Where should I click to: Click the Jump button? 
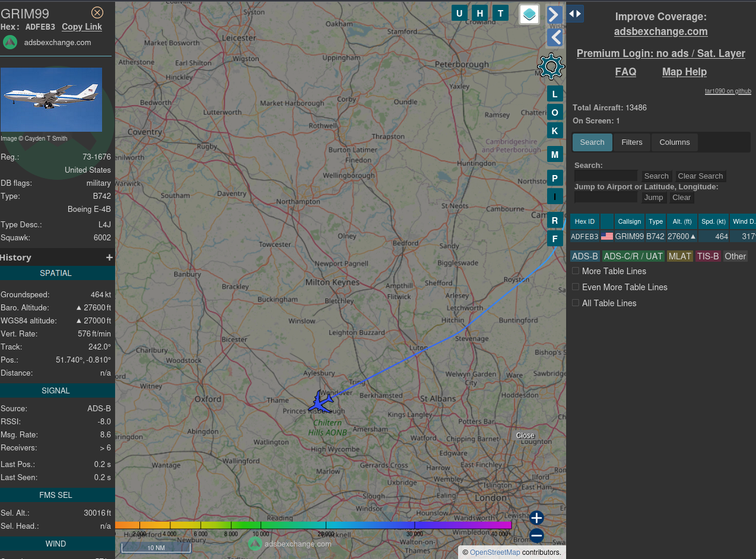coord(654,197)
